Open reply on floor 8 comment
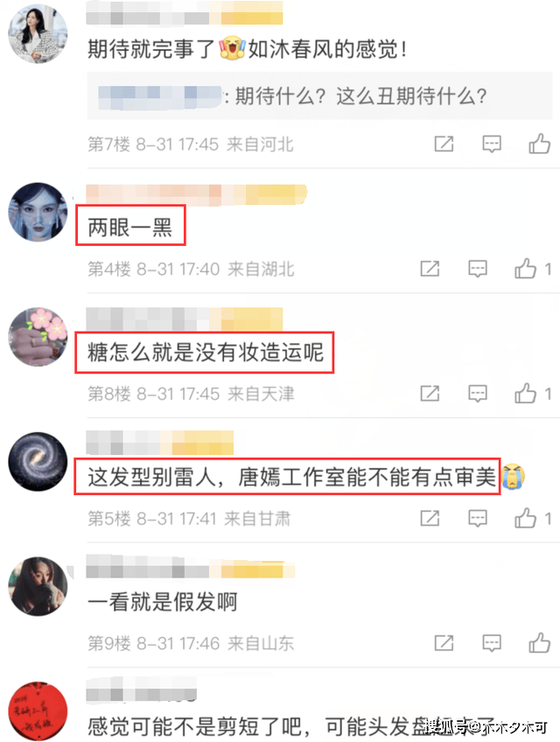Screen dimensions: 560x742 478,393
